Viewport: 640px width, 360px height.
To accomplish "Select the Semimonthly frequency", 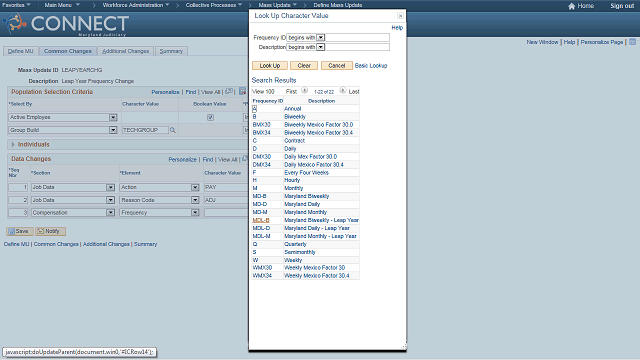I will [x=300, y=252].
